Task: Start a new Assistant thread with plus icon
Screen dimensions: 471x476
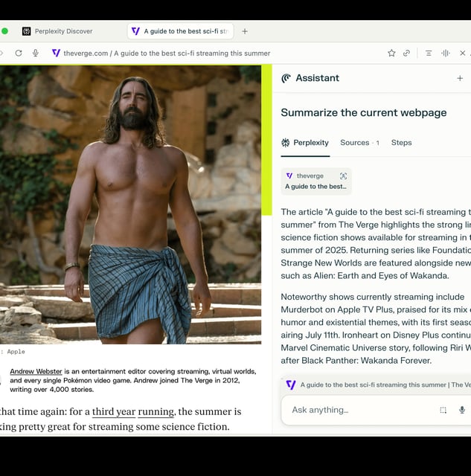Action: (x=460, y=78)
